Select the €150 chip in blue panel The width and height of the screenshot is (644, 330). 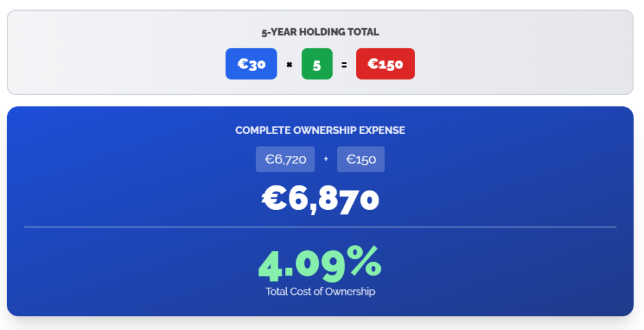tap(360, 159)
